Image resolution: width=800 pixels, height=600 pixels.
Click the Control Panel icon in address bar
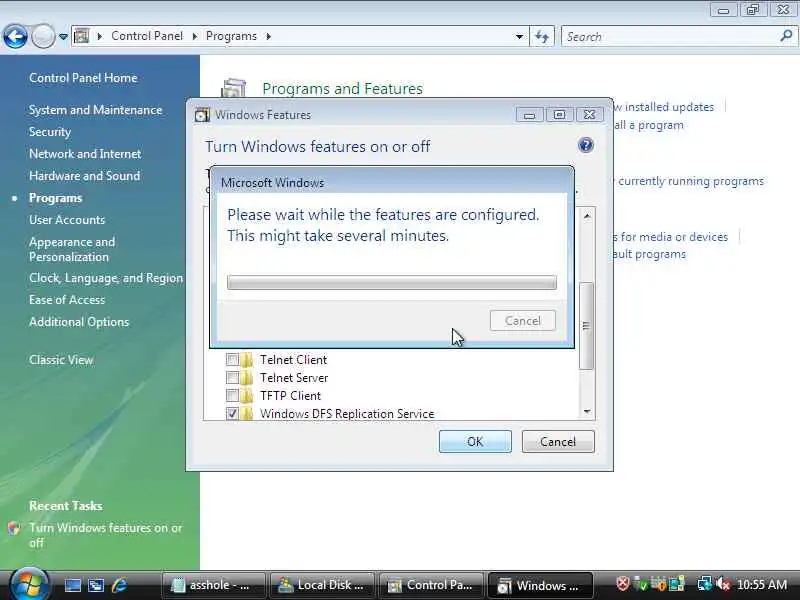click(82, 36)
